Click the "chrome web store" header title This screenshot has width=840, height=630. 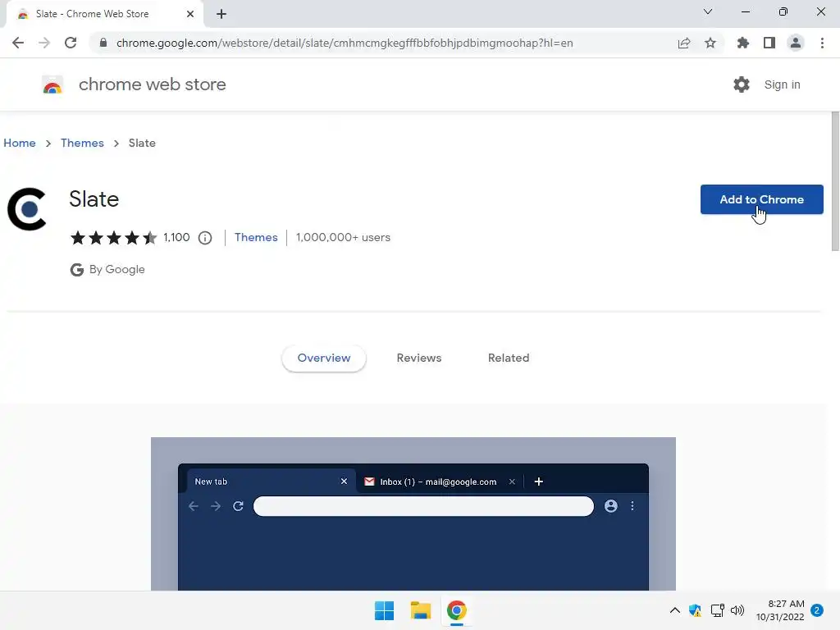coord(152,84)
